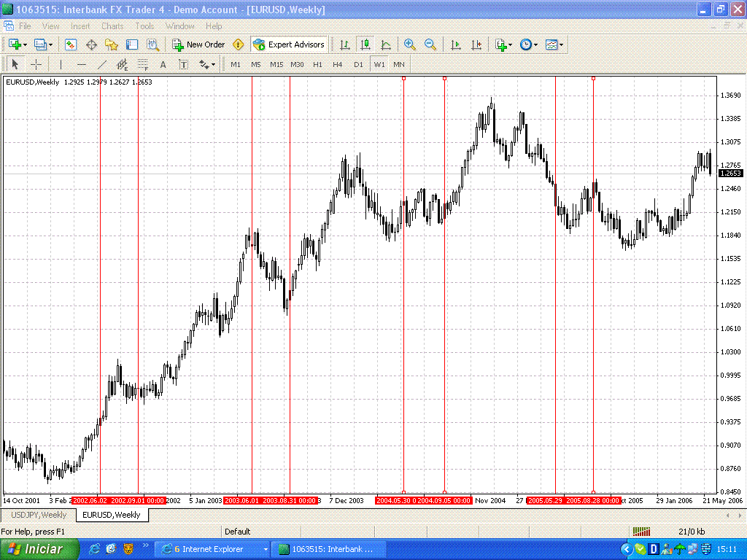747x560 pixels.
Task: Switch to Candlesticks chart mode
Action: click(365, 44)
